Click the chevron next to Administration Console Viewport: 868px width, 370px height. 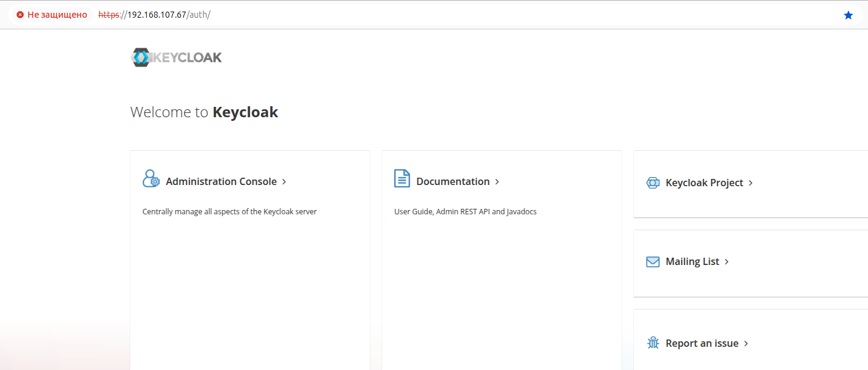(x=284, y=182)
